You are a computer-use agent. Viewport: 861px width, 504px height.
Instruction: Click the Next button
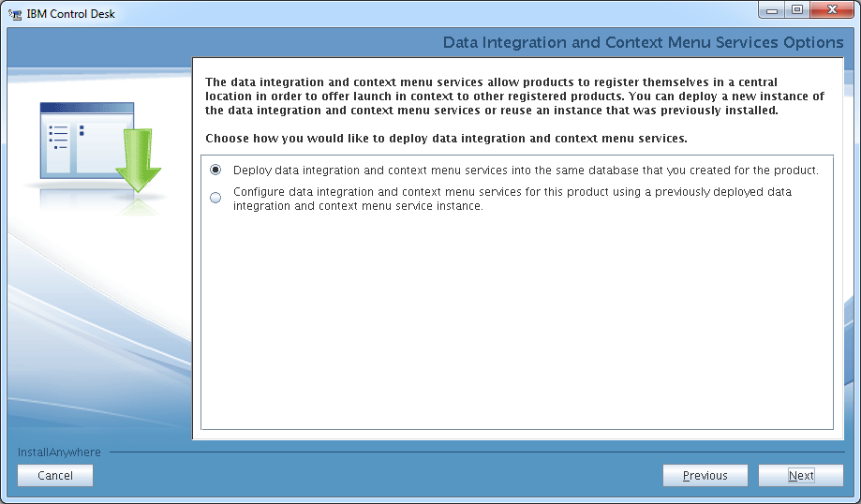click(801, 476)
